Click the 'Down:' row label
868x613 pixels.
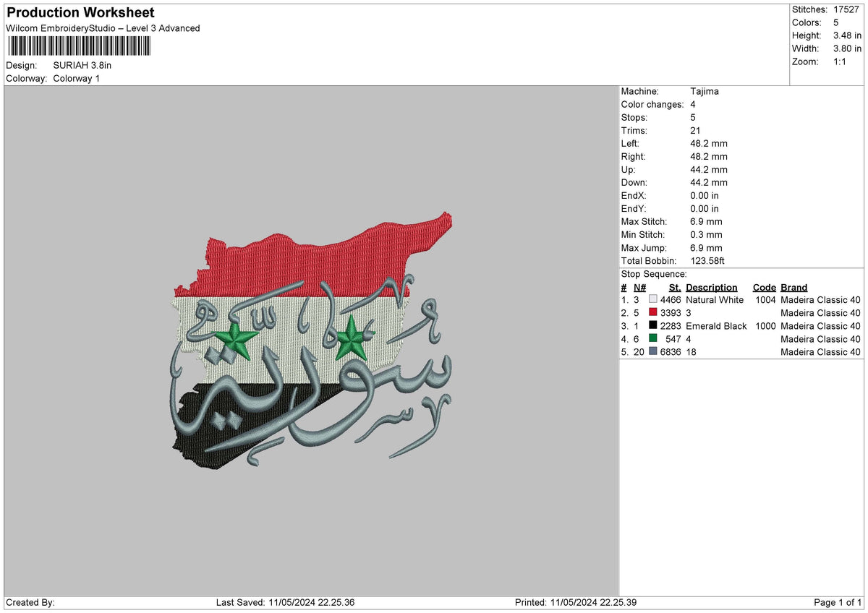[x=634, y=183]
